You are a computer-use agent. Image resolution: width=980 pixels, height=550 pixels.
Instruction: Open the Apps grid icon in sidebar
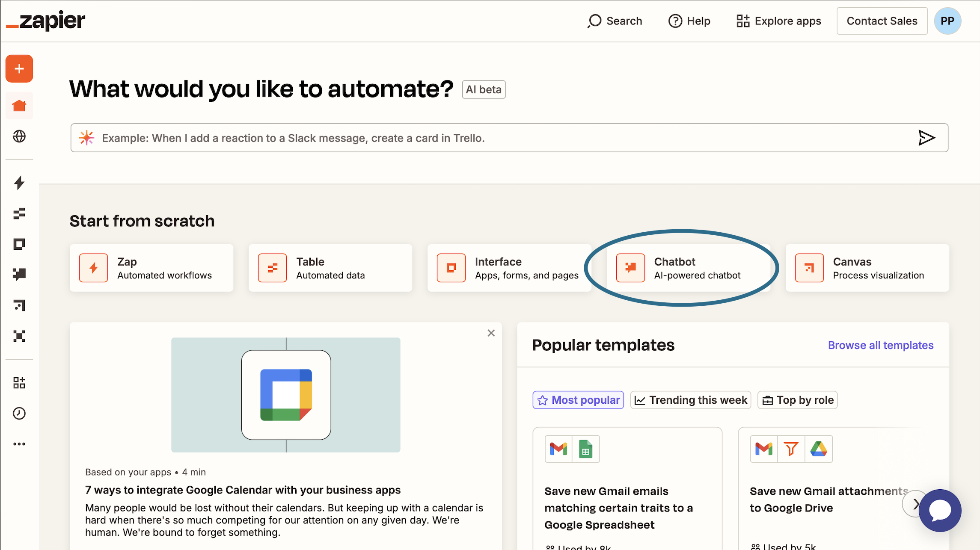click(x=19, y=382)
